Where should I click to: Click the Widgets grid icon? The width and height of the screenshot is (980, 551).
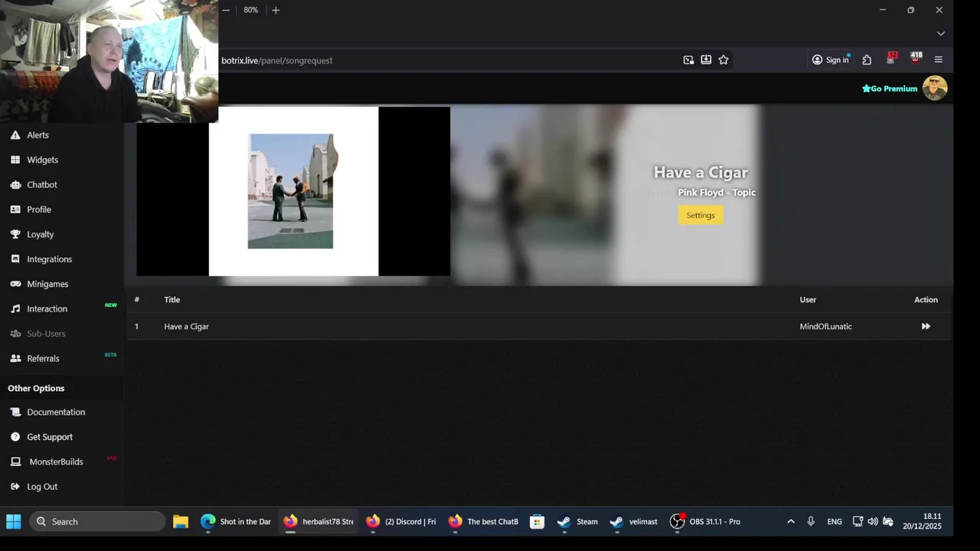(x=15, y=160)
